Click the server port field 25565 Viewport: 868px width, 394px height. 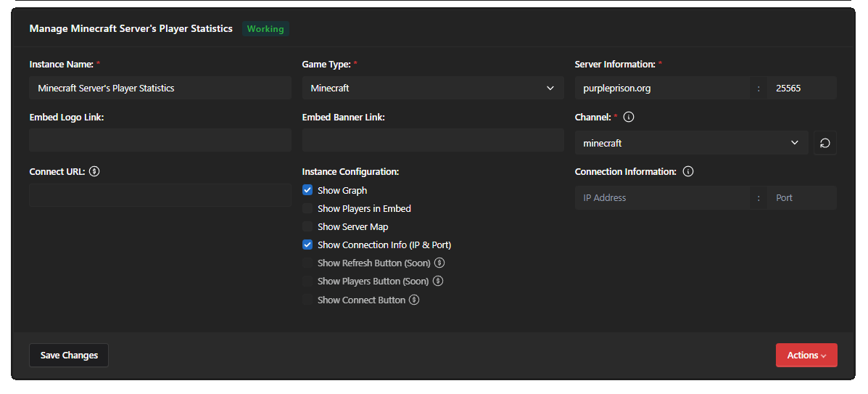pos(801,88)
